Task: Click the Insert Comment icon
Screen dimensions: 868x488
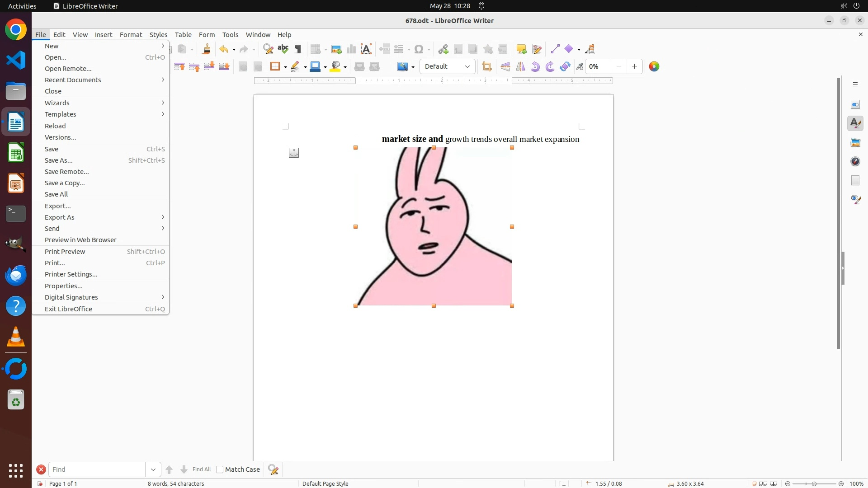Action: (521, 49)
